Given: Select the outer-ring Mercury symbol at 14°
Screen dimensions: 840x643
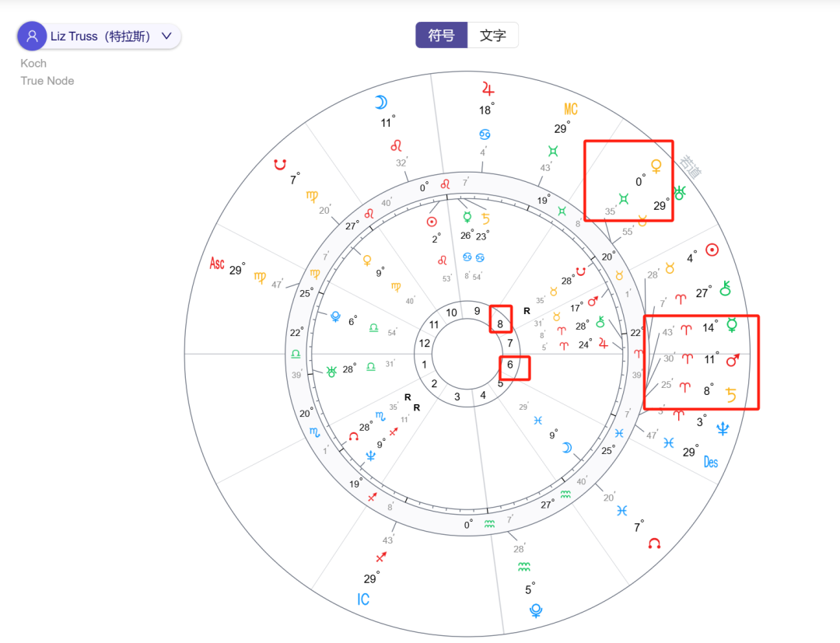Looking at the screenshot, I should point(731,325).
